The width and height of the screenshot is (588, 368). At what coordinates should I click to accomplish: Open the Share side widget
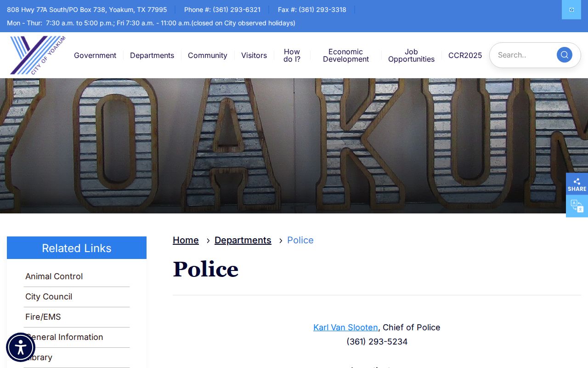point(577,184)
